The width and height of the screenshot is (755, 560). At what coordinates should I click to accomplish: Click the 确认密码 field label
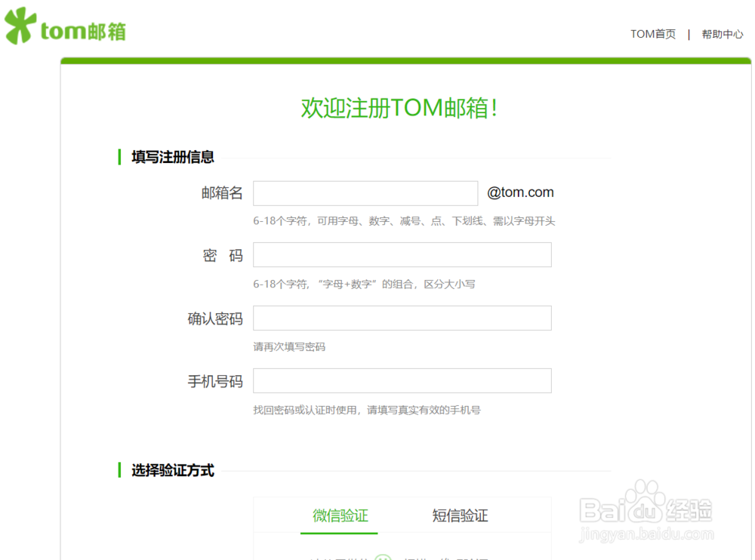click(x=215, y=318)
